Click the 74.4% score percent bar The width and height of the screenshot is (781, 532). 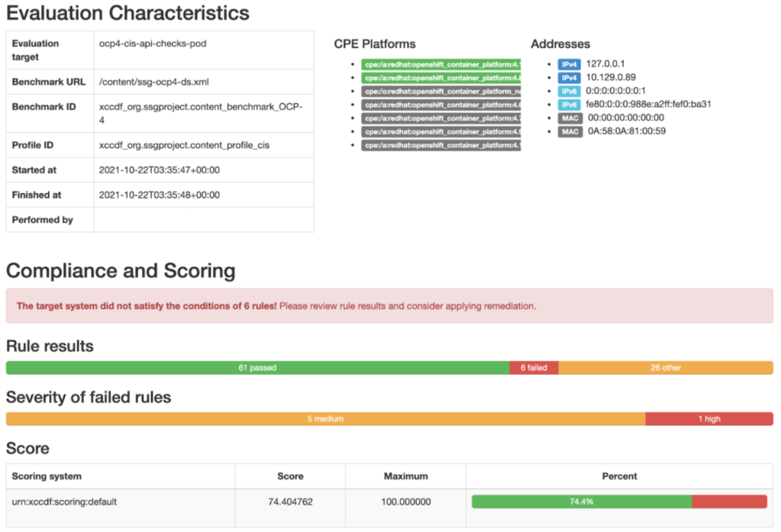click(x=582, y=501)
